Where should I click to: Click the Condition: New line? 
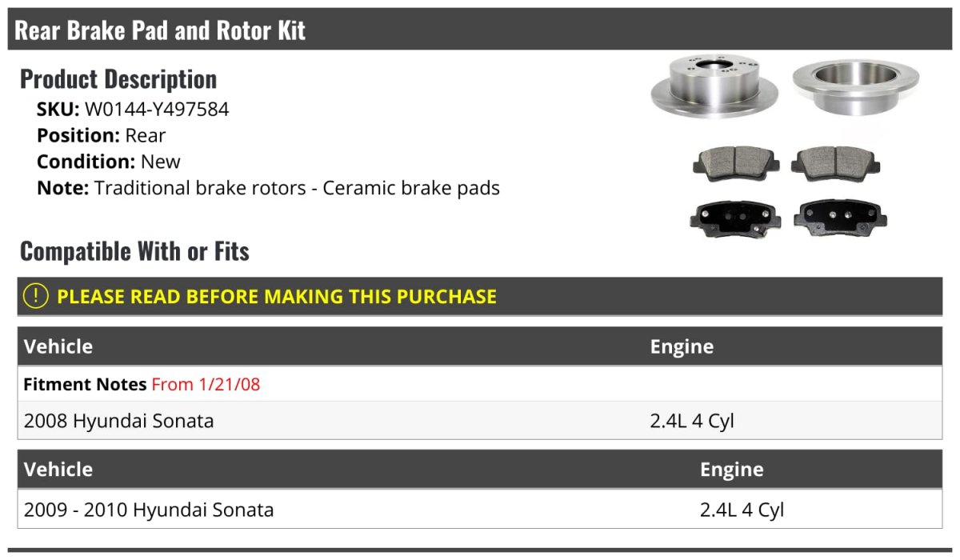109,162
